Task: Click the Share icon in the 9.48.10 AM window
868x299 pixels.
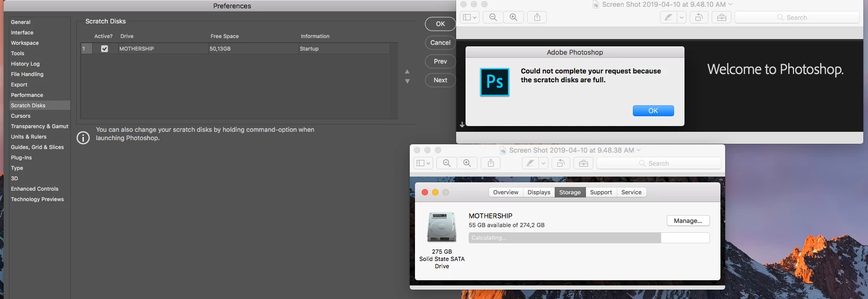Action: pyautogui.click(x=537, y=17)
